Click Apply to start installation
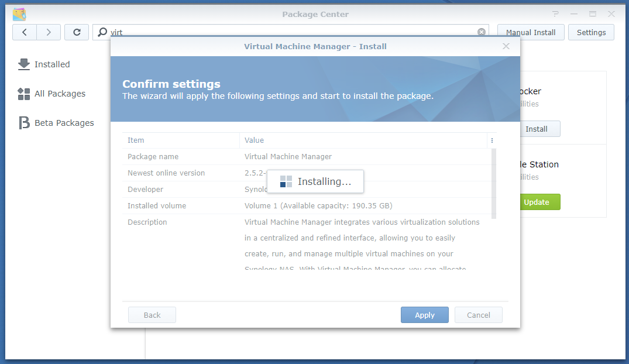Image resolution: width=629 pixels, height=364 pixels. tap(424, 315)
